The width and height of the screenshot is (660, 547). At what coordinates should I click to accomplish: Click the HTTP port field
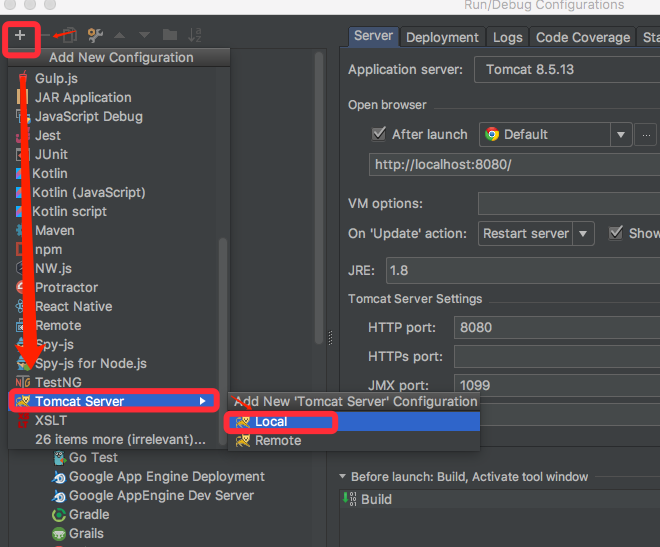557,327
